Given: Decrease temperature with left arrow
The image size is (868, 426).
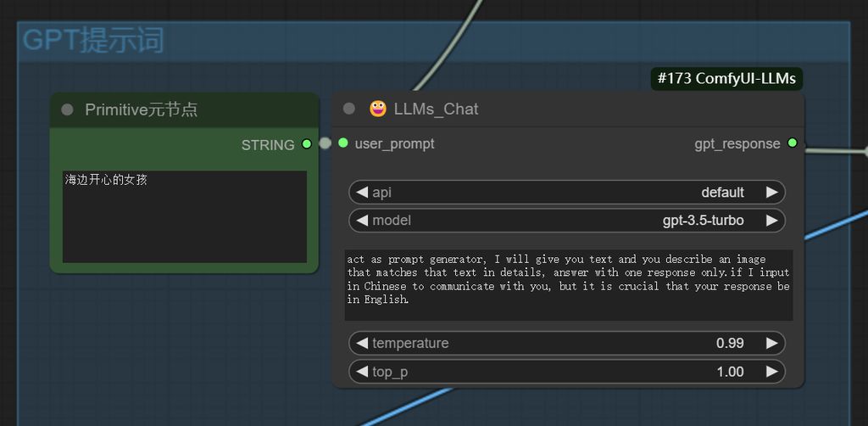Looking at the screenshot, I should click(x=362, y=344).
